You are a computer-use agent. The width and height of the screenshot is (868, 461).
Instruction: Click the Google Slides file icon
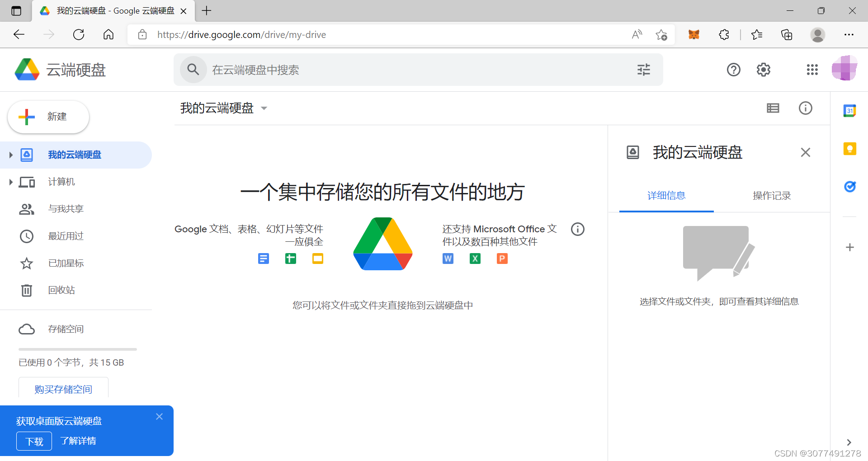(x=318, y=259)
